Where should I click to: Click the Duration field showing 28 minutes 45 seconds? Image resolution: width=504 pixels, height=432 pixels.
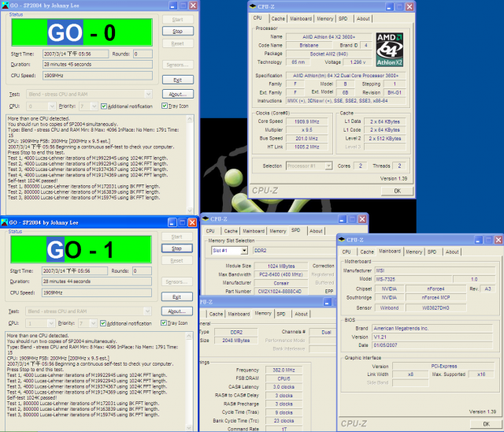coord(98,65)
